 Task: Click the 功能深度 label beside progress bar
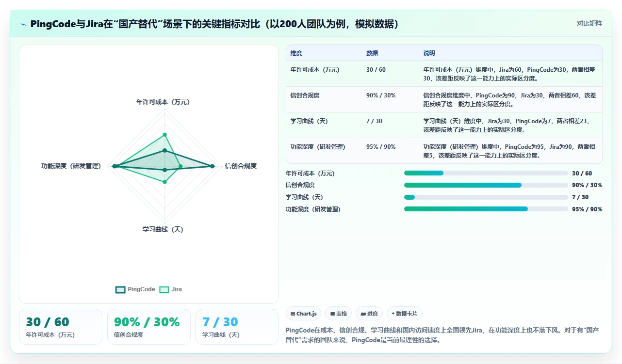point(313,209)
